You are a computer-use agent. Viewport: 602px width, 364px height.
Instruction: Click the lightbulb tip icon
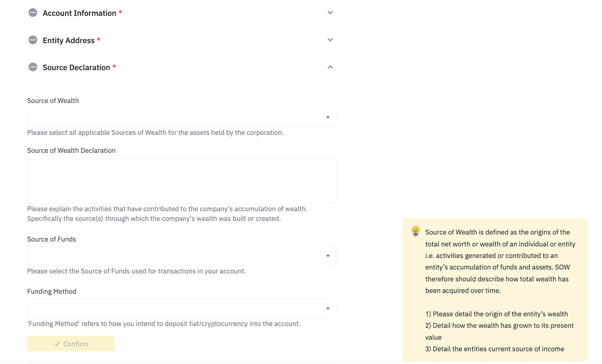(x=415, y=231)
